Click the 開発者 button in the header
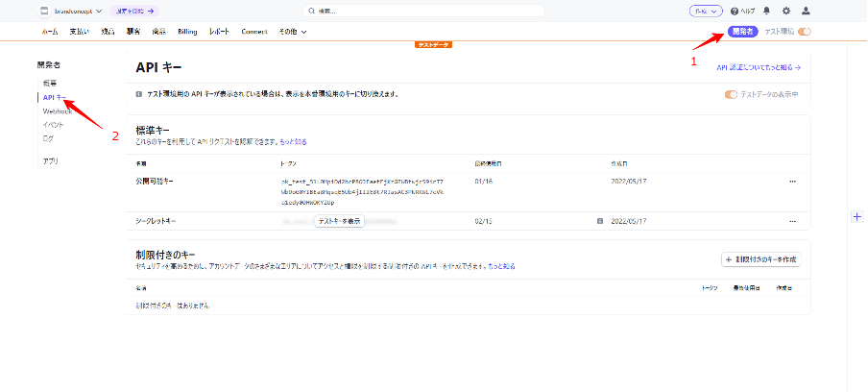 (742, 32)
